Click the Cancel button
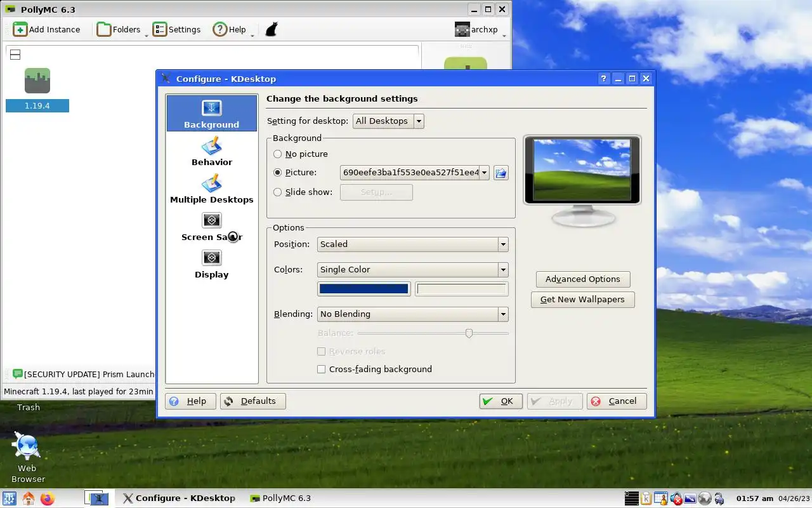This screenshot has width=812, height=508. tap(617, 401)
